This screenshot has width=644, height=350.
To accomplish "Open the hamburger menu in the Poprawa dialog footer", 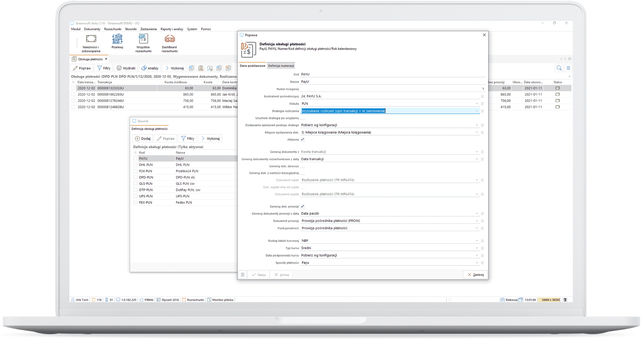I will (243, 275).
